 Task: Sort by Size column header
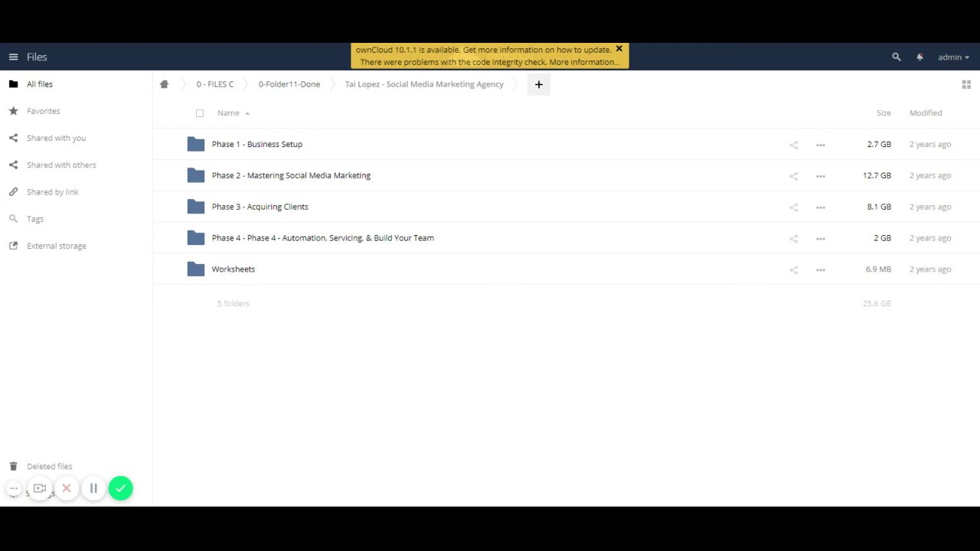pos(884,113)
